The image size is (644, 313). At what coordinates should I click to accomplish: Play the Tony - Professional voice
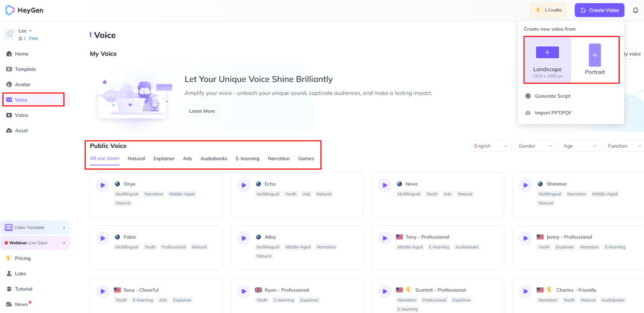click(x=385, y=238)
